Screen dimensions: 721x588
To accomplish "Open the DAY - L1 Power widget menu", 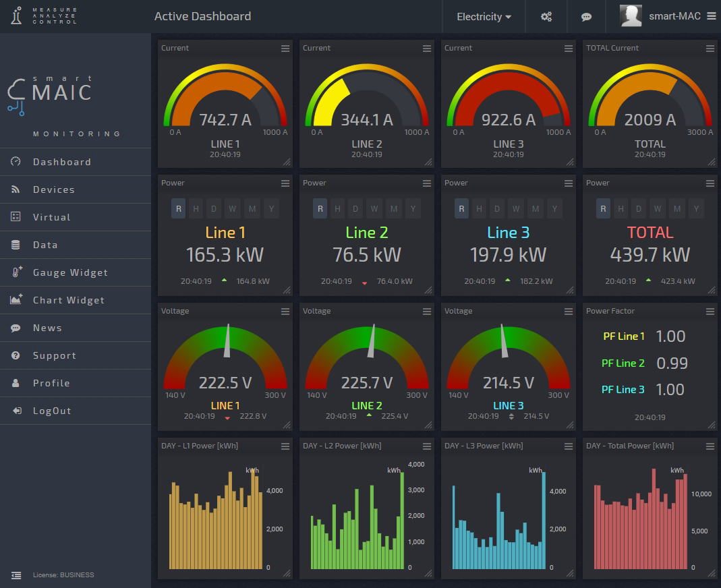I will pos(285,446).
